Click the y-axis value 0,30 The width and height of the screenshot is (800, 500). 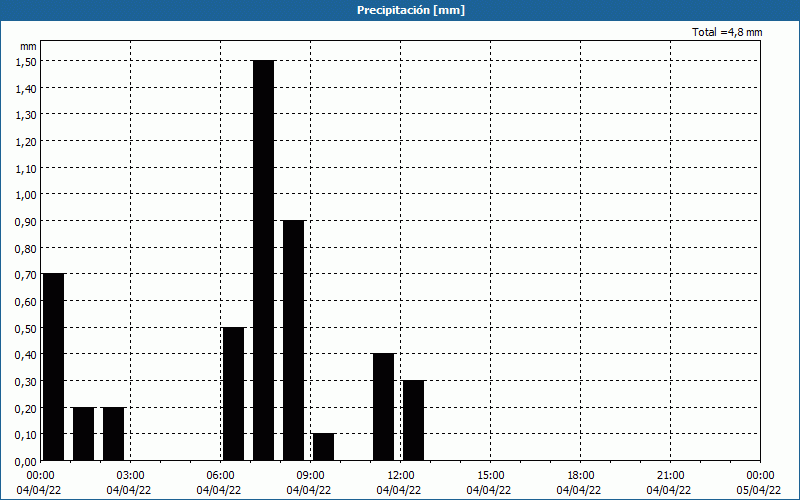pyautogui.click(x=26, y=382)
